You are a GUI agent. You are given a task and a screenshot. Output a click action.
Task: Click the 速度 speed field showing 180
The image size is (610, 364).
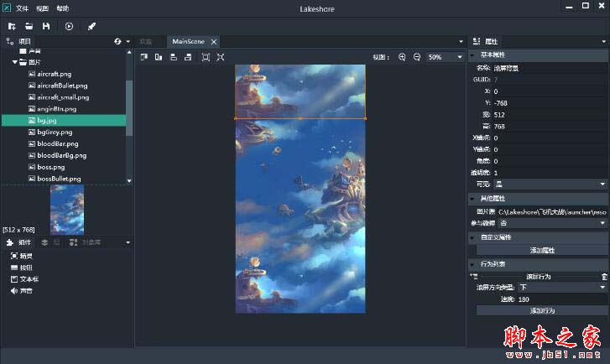[562, 299]
